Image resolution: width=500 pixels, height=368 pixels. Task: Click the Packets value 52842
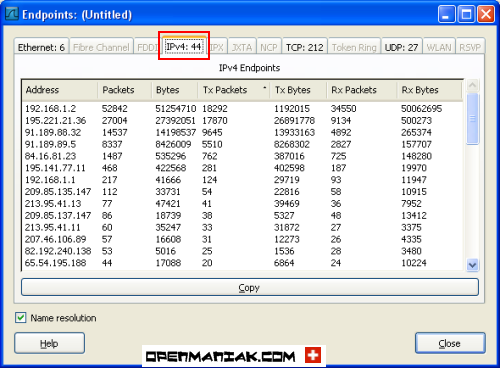click(115, 109)
